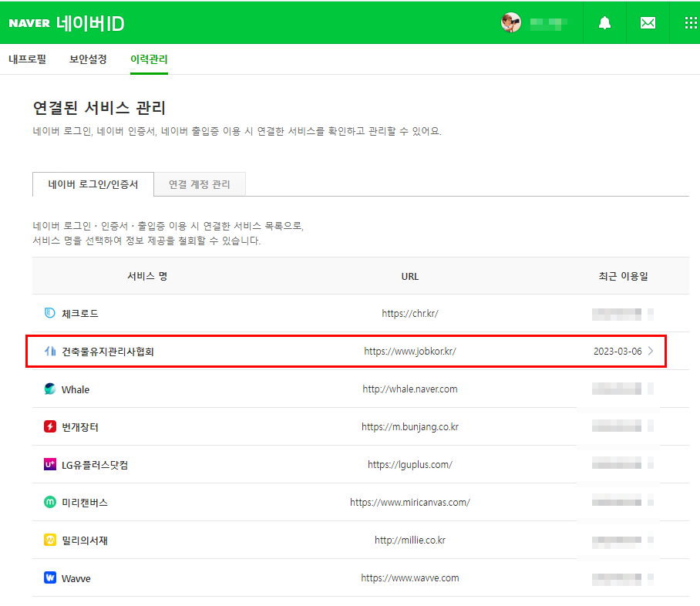Screen dimensions: 700x606
Task: Open the 번개장터 service name
Action: tap(80, 427)
